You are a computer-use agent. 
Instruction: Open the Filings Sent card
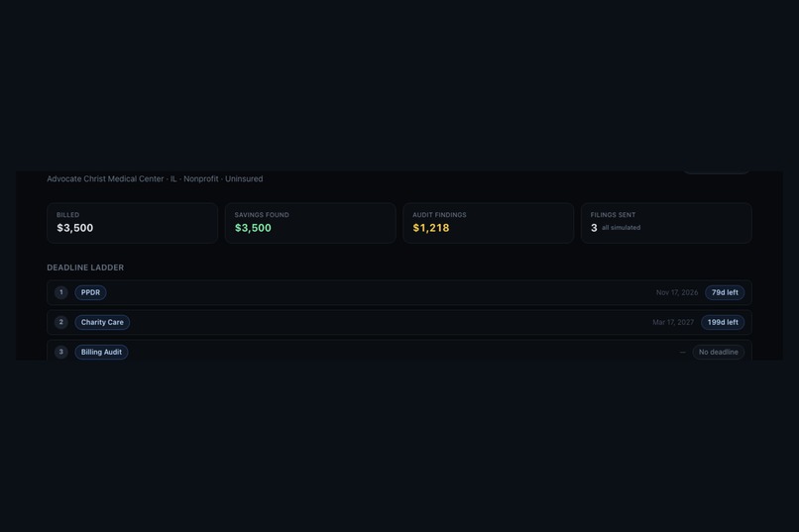pos(666,223)
